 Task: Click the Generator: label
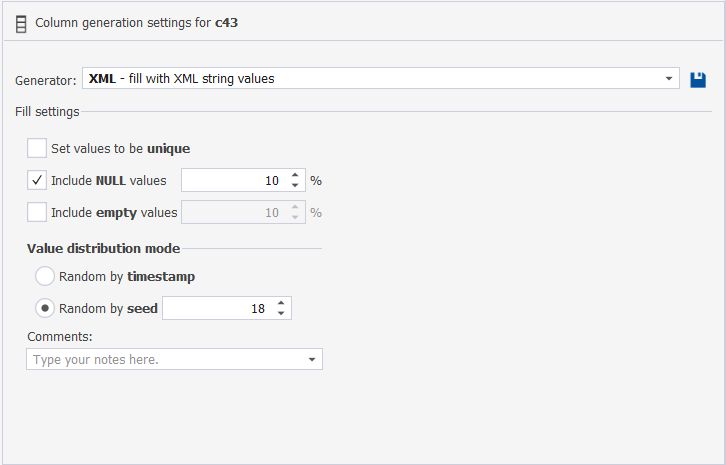click(x=46, y=81)
